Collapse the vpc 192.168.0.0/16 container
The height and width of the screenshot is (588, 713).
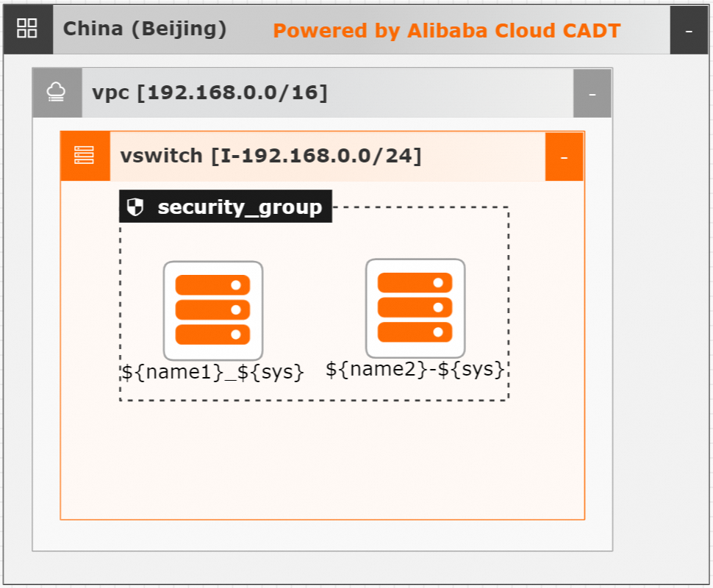tap(592, 93)
